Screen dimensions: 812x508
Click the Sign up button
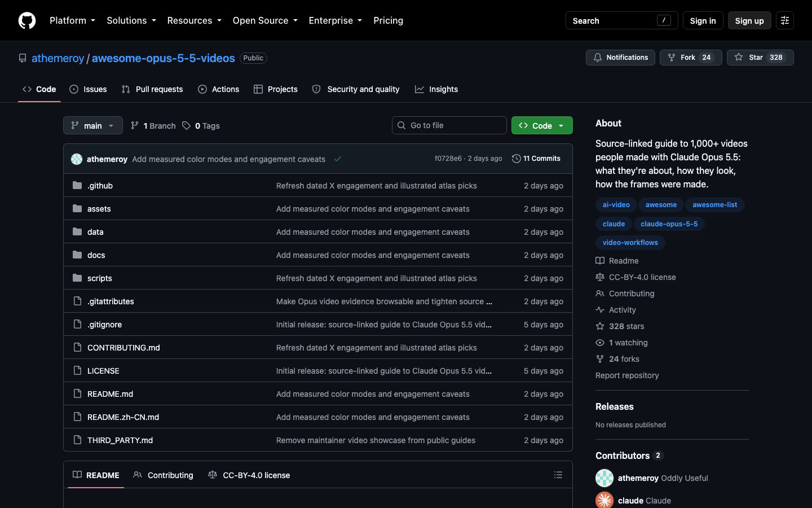click(x=749, y=20)
